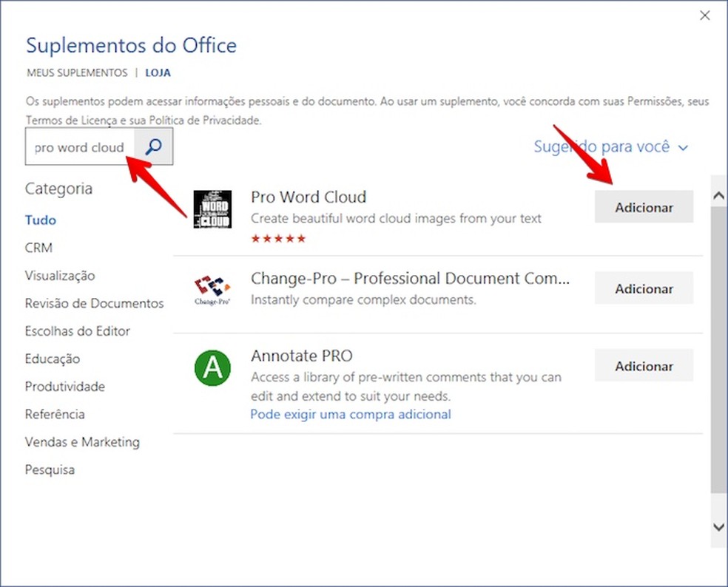Click Adicionar for Pro Word Cloud
Screen dimensions: 728x587
coord(643,206)
